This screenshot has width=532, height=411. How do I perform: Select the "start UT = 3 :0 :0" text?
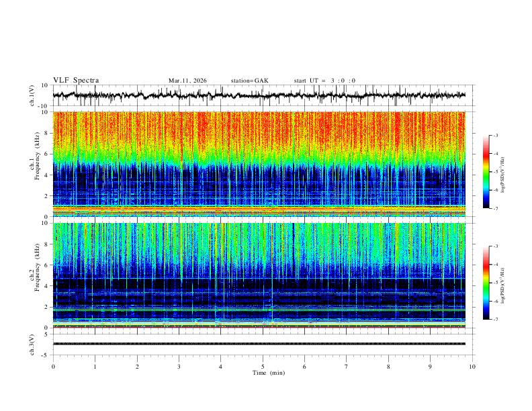(324, 81)
